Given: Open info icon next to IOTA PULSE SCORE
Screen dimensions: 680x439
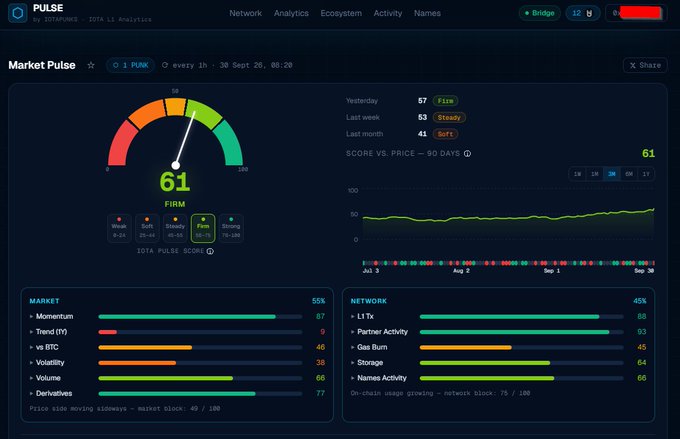Looking at the screenshot, I should pos(210,251).
